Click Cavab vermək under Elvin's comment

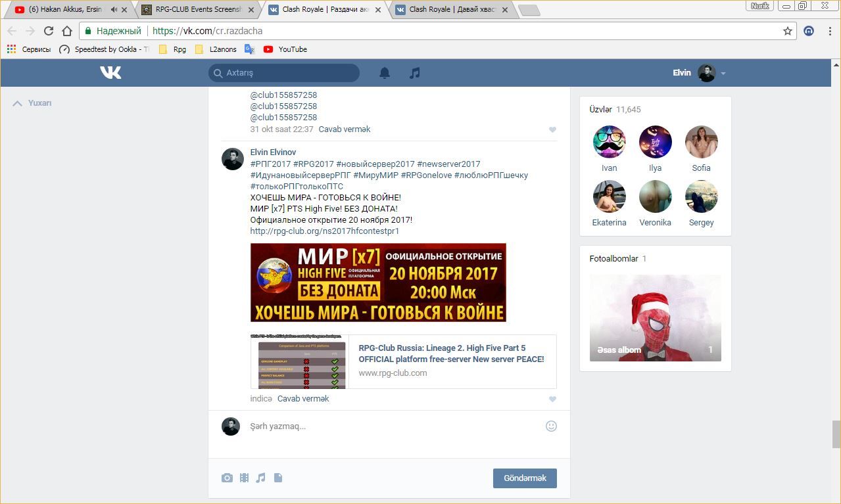303,399
